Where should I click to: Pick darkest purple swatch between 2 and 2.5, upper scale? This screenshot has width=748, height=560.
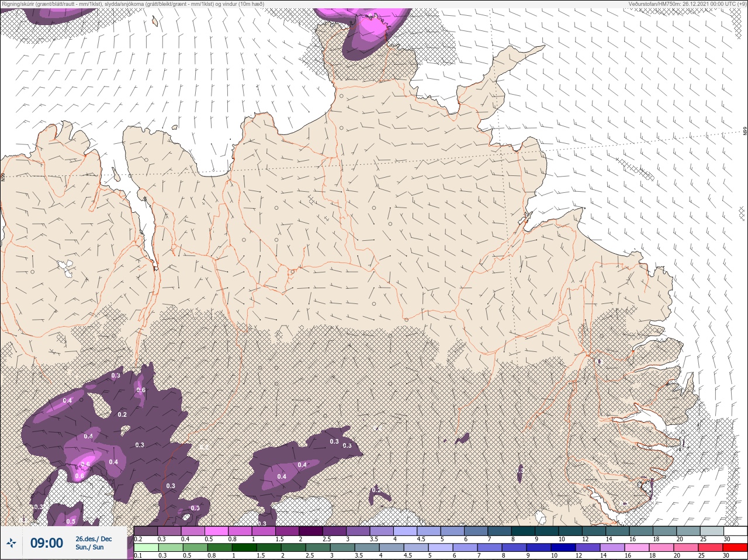tap(311, 531)
